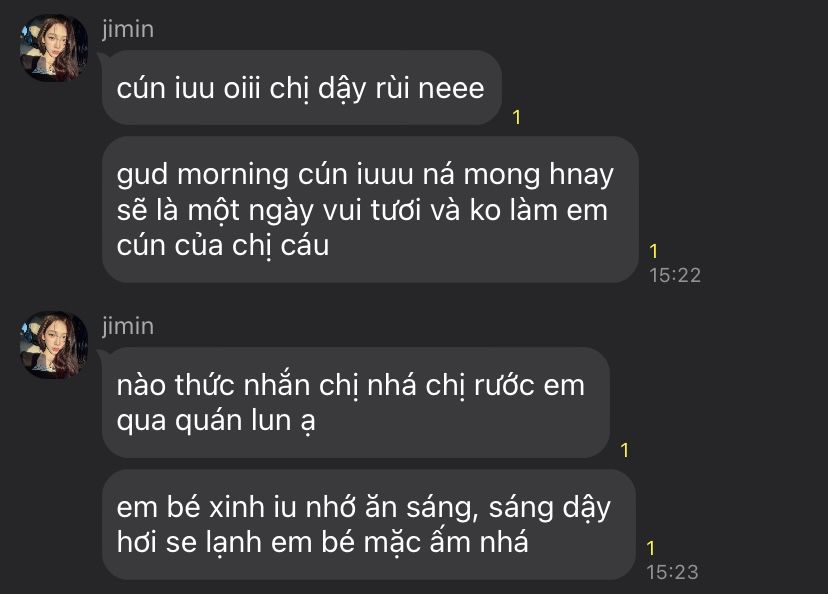828x594 pixels.
Task: Open jimin's profile picture above the first message
Action: pos(53,48)
